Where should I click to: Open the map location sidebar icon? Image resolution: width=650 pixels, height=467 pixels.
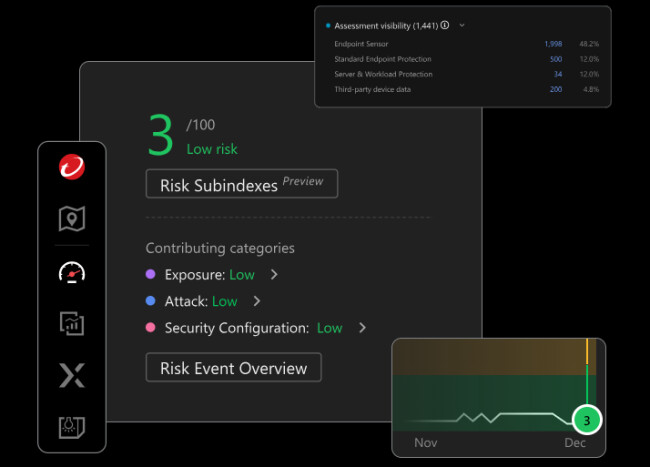pos(71,218)
